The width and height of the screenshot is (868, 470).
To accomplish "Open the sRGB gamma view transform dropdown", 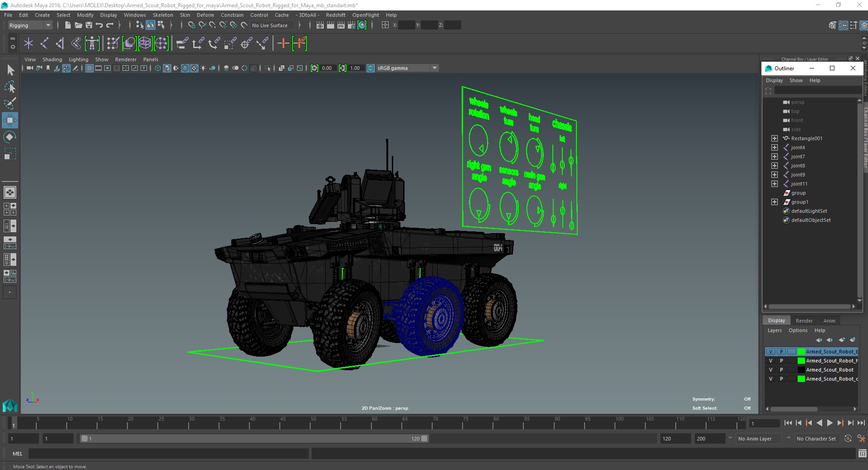I will [x=434, y=68].
